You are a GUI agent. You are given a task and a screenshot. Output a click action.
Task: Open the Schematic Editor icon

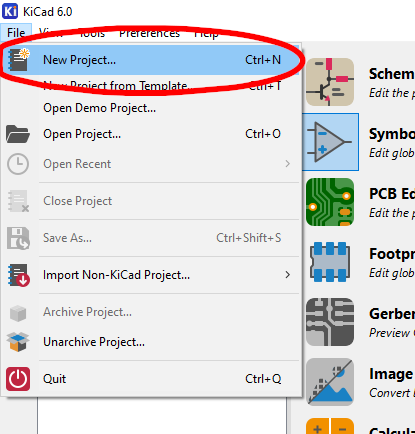click(330, 82)
